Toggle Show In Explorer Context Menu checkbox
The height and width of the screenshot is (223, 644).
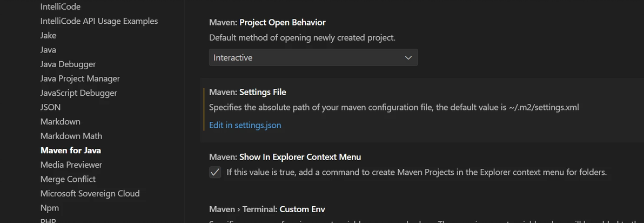point(215,172)
